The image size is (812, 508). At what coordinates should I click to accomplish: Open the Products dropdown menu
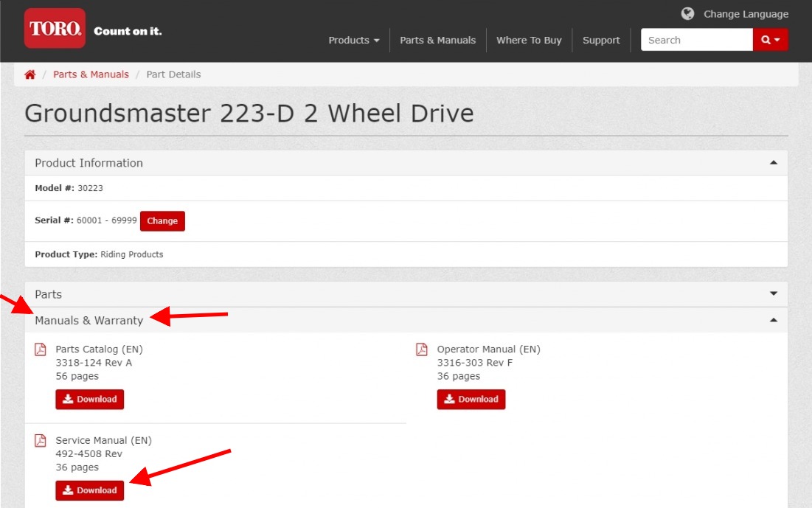coord(354,41)
